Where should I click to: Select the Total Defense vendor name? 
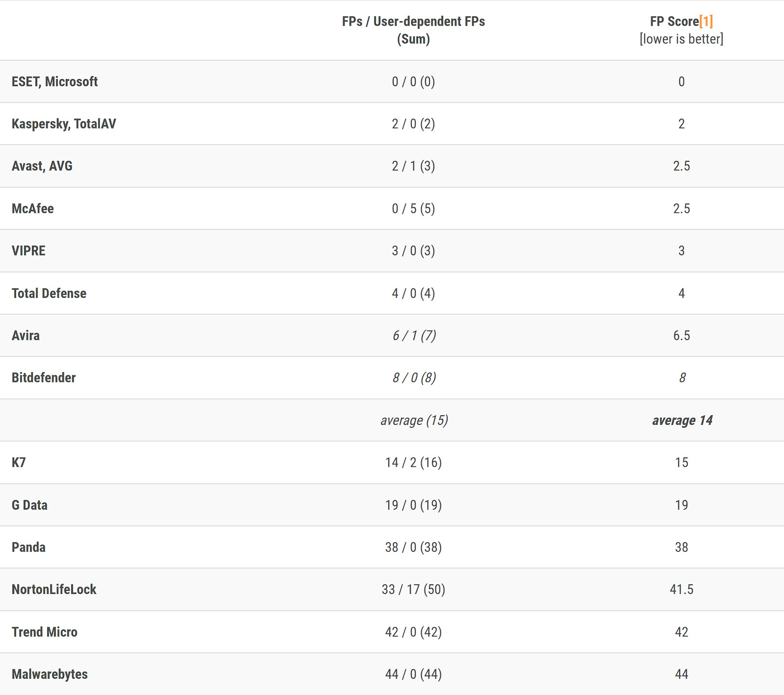pos(49,294)
